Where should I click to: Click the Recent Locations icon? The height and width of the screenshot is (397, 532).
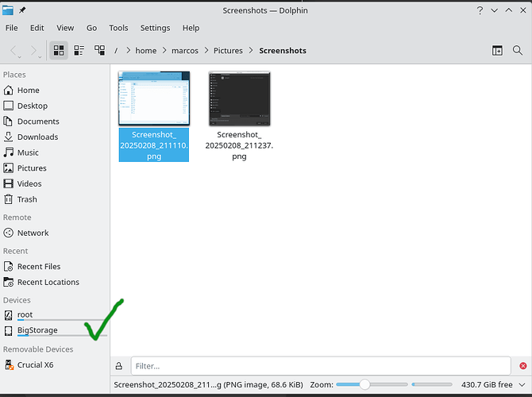pos(9,282)
